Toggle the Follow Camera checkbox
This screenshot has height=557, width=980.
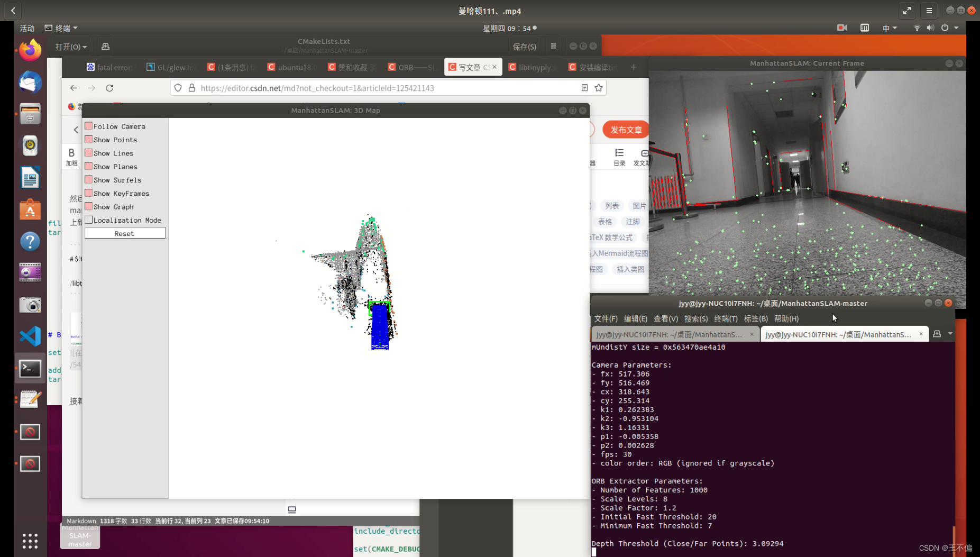pos(89,126)
